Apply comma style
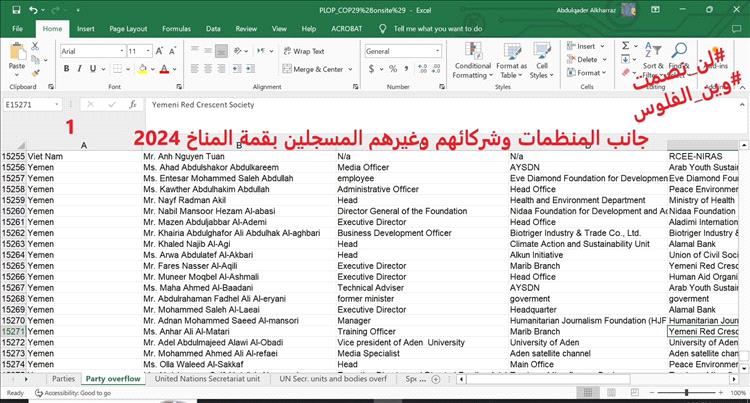The width and height of the screenshot is (750, 403). (x=407, y=69)
